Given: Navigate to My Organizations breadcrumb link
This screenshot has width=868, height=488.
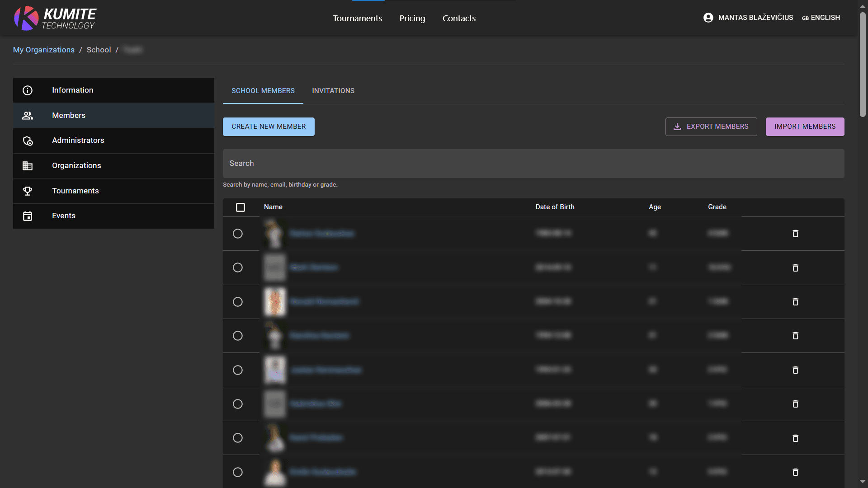Looking at the screenshot, I should 43,50.
